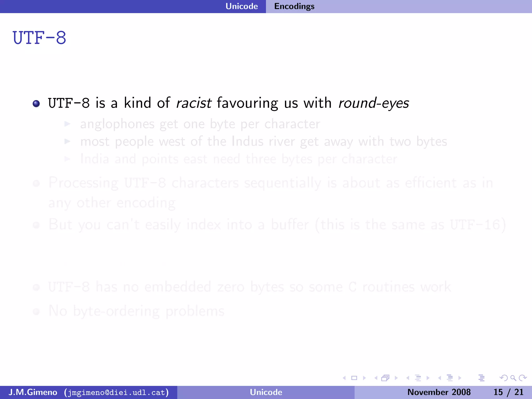This screenshot has width=532, height=399.
Task: Click the subsection navigation lines icon
Action: coord(418,378)
